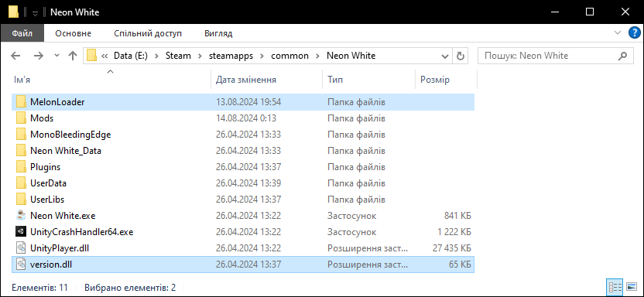Open the Вигляд ribbon tab
This screenshot has width=644, height=297.
pos(218,33)
